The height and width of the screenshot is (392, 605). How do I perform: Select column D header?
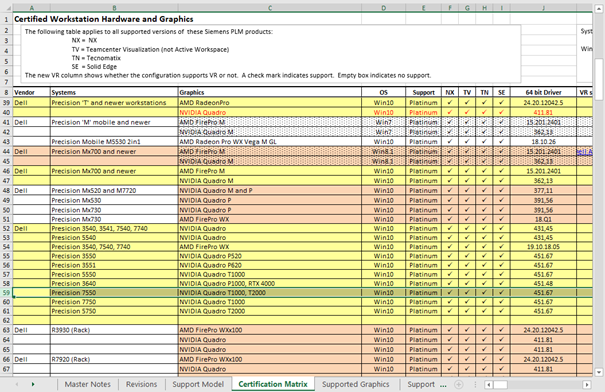coord(384,8)
